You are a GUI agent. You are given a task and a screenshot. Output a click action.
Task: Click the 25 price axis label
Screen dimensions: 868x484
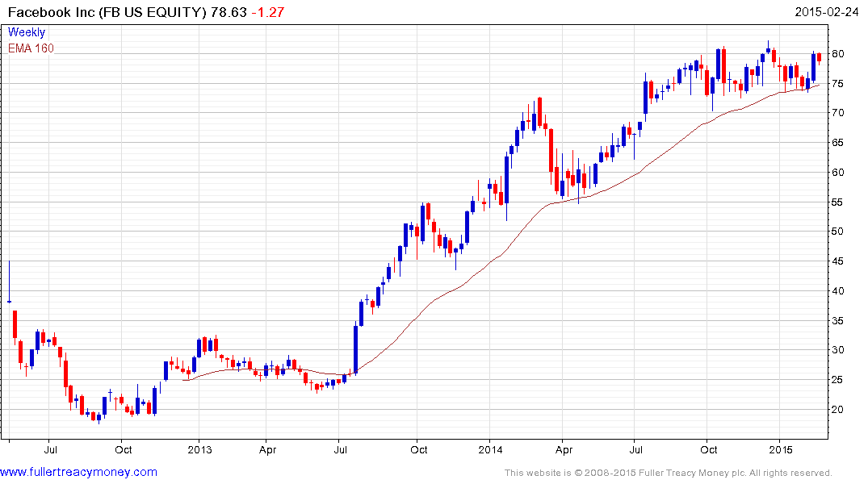837,380
